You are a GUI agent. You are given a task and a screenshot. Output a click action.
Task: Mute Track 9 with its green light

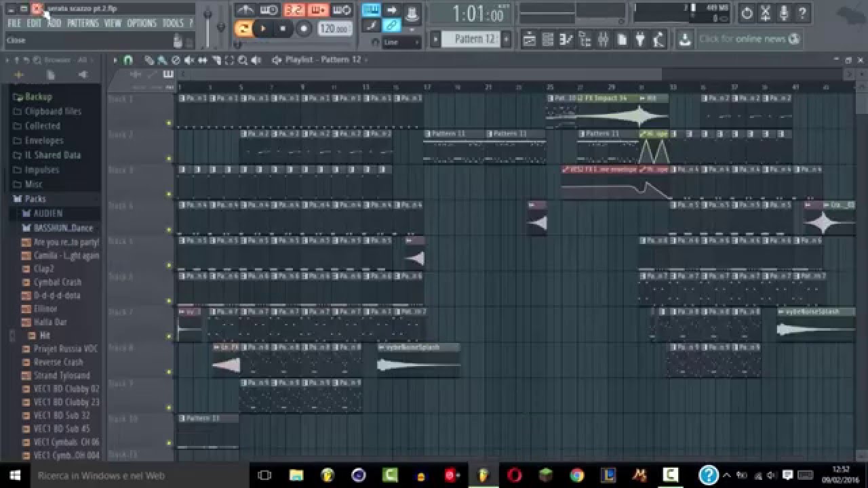169,407
